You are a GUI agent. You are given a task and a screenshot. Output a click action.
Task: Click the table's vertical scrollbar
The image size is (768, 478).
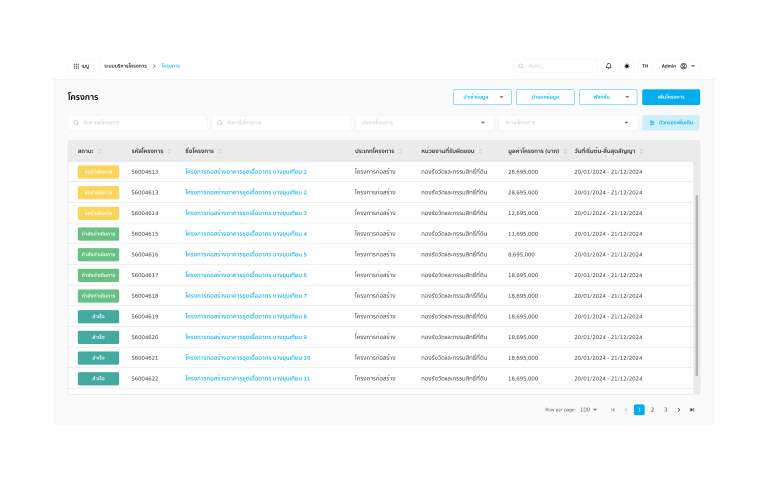696,286
